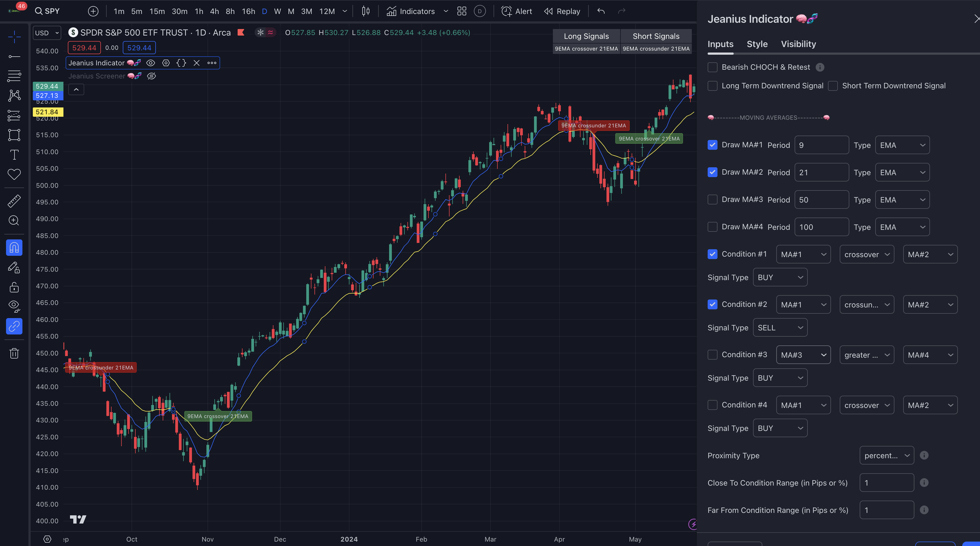Open the Visibility tab
This screenshot has width=980, height=546.
click(798, 44)
